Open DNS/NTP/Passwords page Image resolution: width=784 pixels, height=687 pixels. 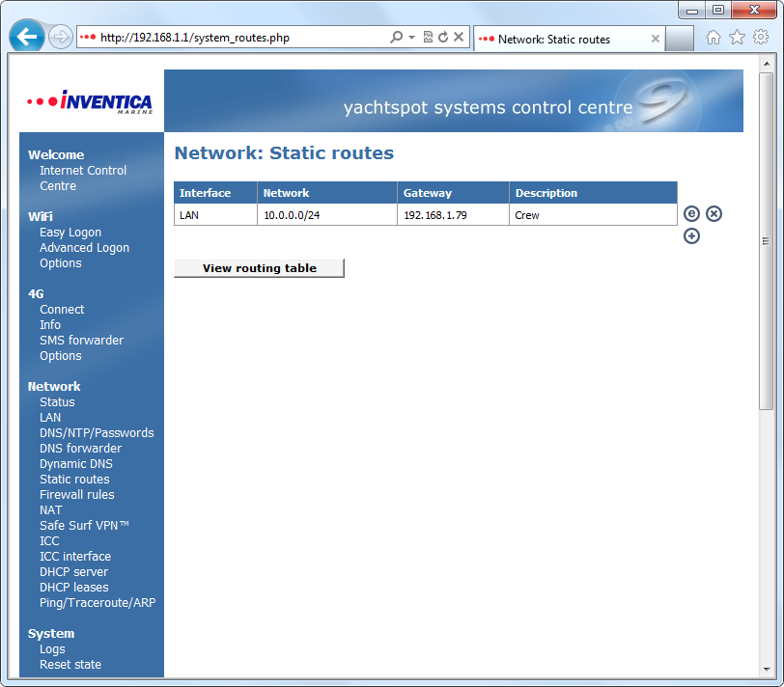[x=97, y=433]
